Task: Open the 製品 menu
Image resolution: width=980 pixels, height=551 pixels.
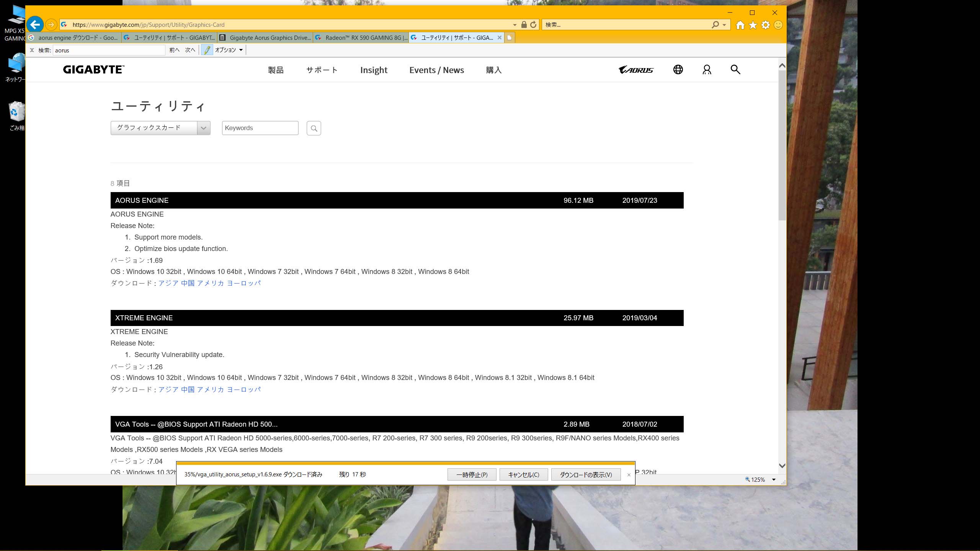Action: point(276,70)
